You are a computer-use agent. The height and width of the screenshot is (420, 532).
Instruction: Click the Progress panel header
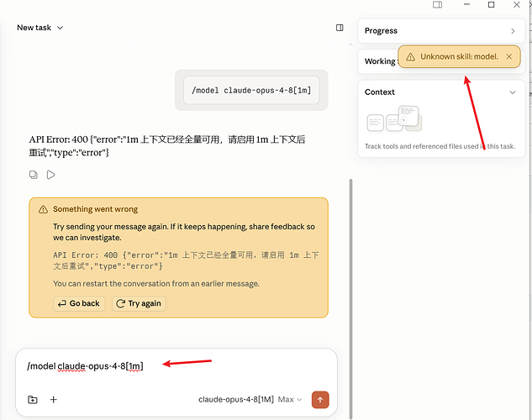pos(441,31)
